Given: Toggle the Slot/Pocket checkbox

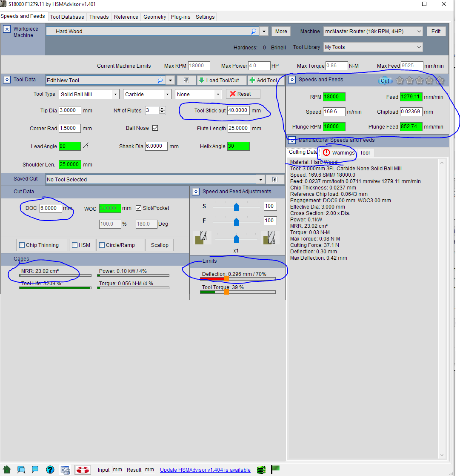Looking at the screenshot, I should tap(139, 208).
